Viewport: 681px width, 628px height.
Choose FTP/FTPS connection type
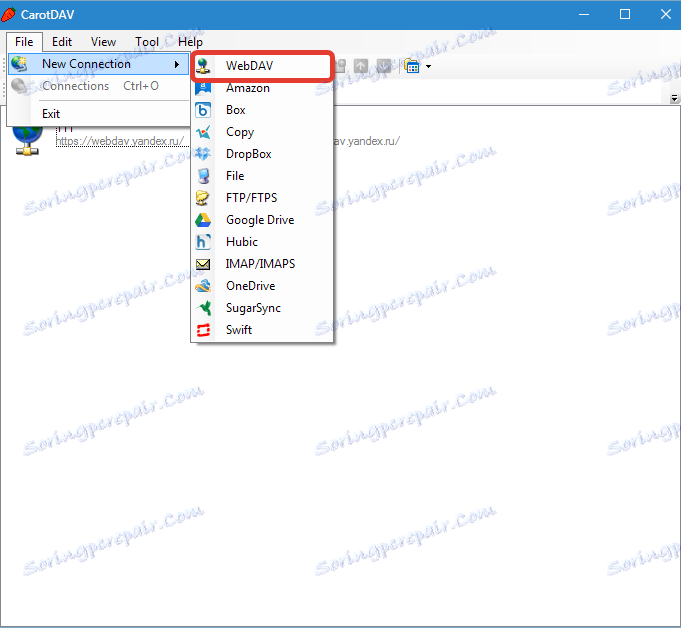[262, 198]
